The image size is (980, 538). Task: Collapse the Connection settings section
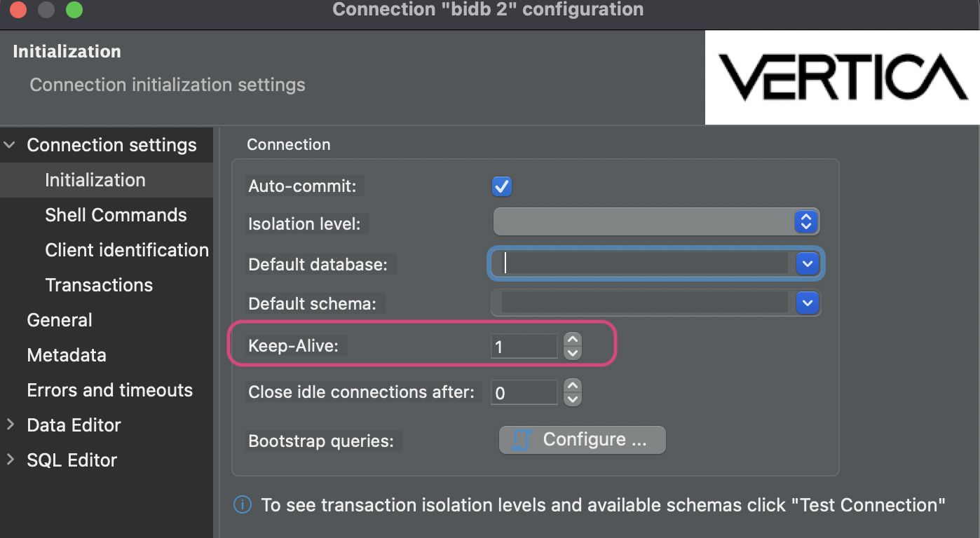10,144
